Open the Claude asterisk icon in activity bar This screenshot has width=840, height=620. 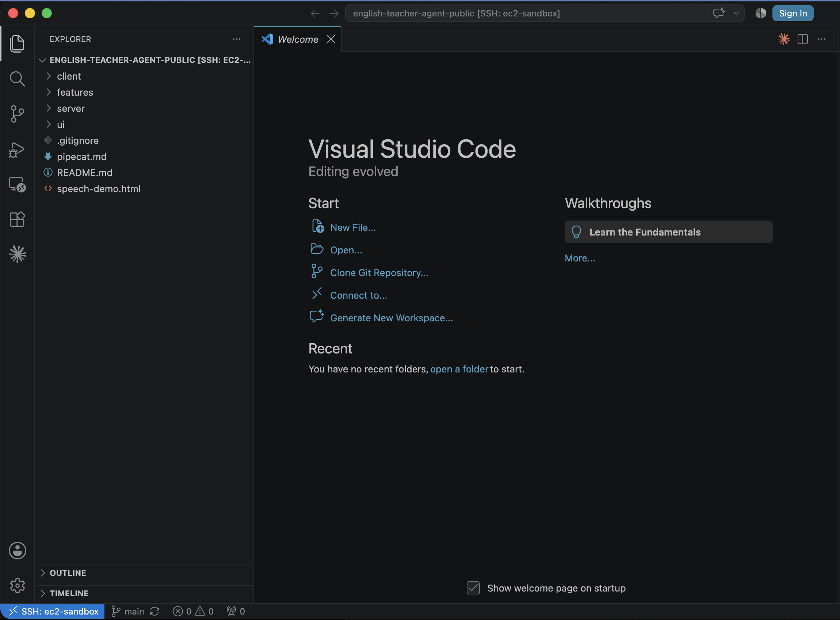pos(17,254)
